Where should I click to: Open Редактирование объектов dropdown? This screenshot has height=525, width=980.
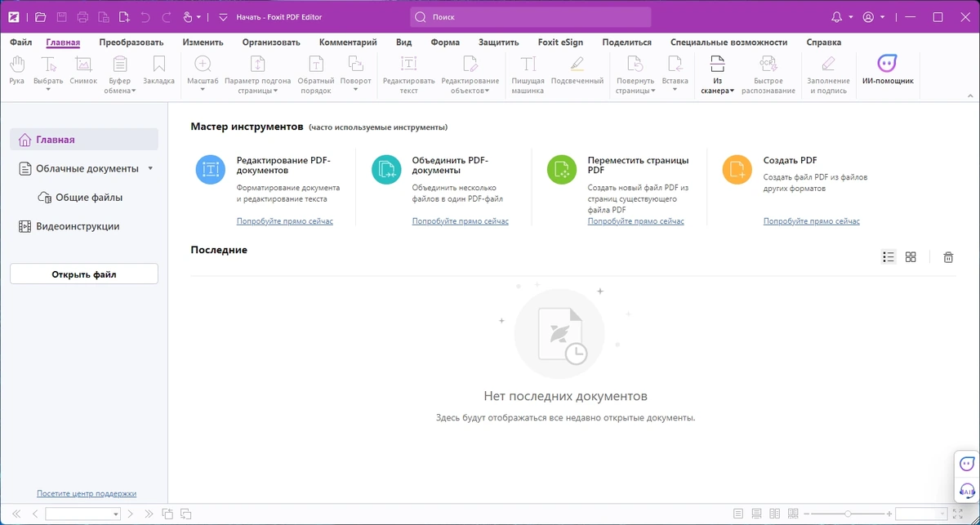click(487, 91)
